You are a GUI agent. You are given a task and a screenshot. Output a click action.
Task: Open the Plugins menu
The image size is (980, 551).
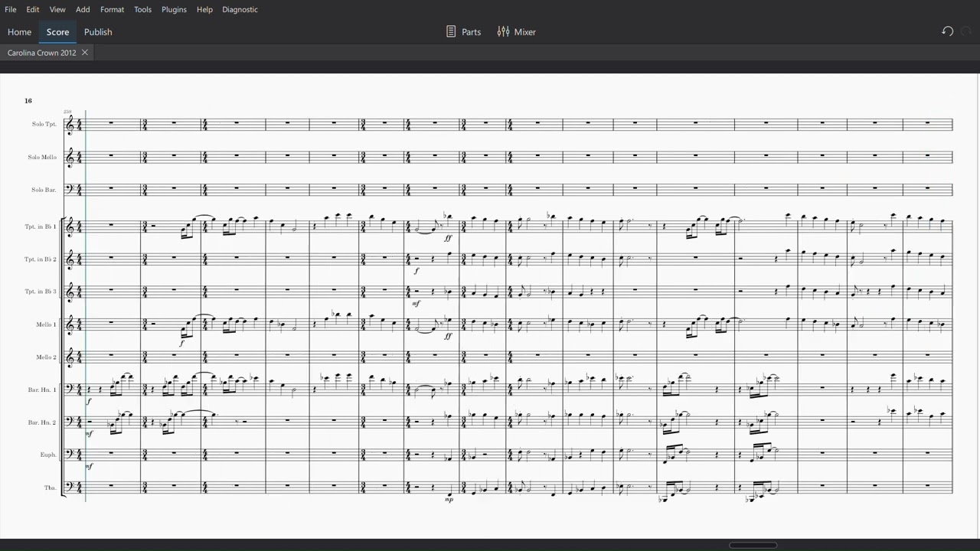point(174,9)
